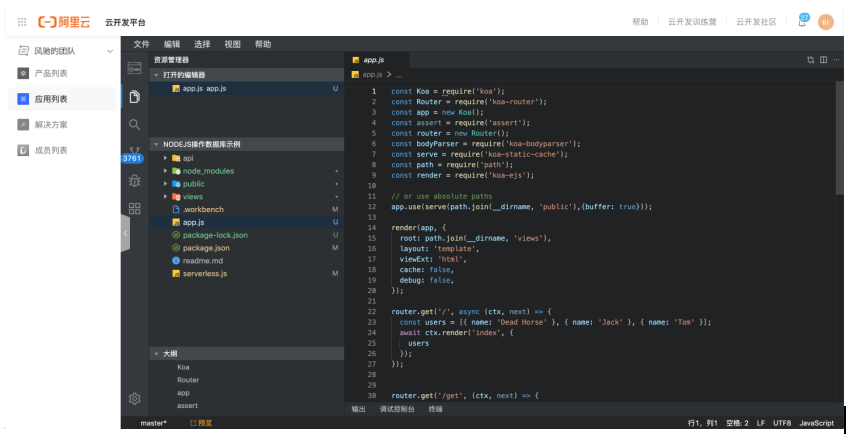Click the team icon beside 风驰的团队

coord(23,51)
